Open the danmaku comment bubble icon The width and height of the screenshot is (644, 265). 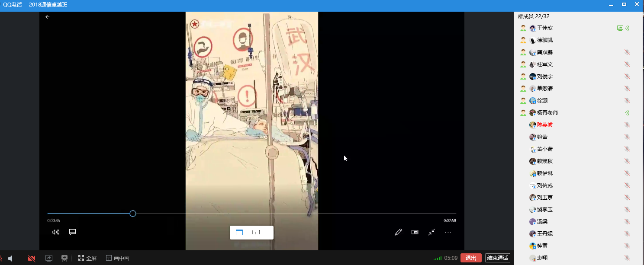[x=73, y=232]
